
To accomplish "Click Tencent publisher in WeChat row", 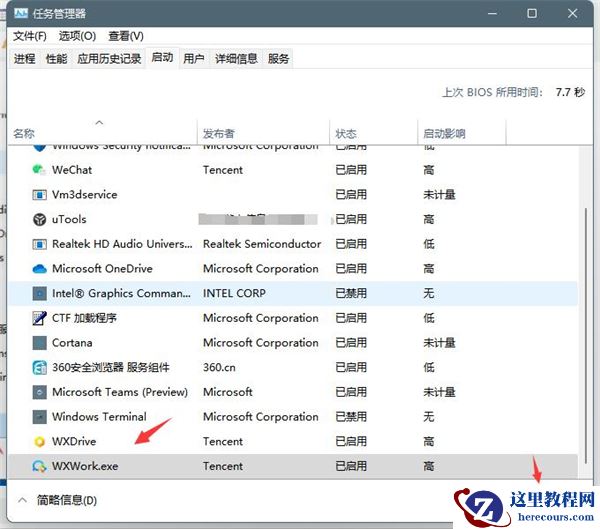I will click(223, 170).
